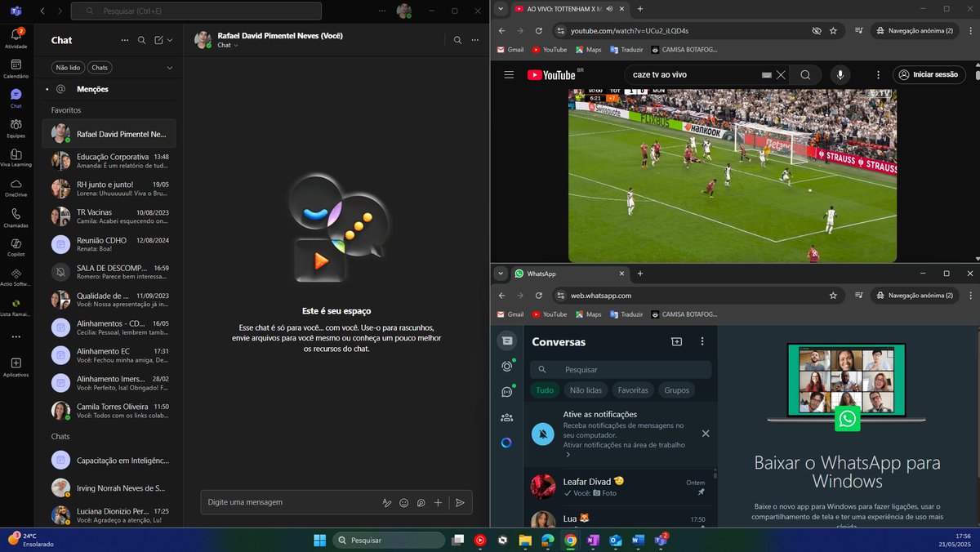The width and height of the screenshot is (980, 552).
Task: Open WhatsApp Status icon in sidebar
Action: (507, 367)
